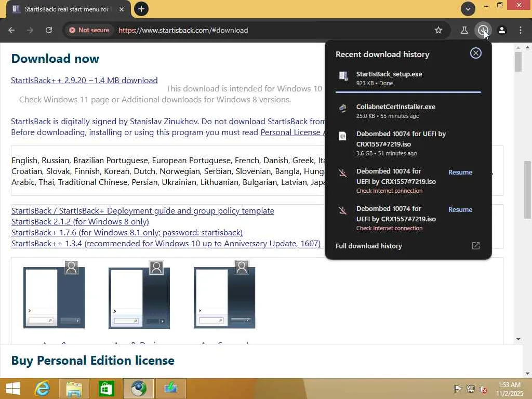Click the taskbar clock showing 1:53 AM
This screenshot has height=399, width=532.
510,389
